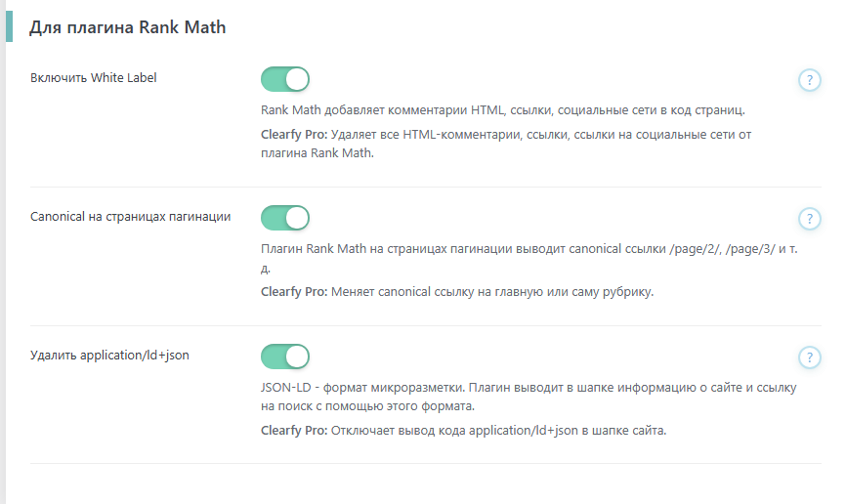Click the teal accent bar beside the heading

coord(9,26)
